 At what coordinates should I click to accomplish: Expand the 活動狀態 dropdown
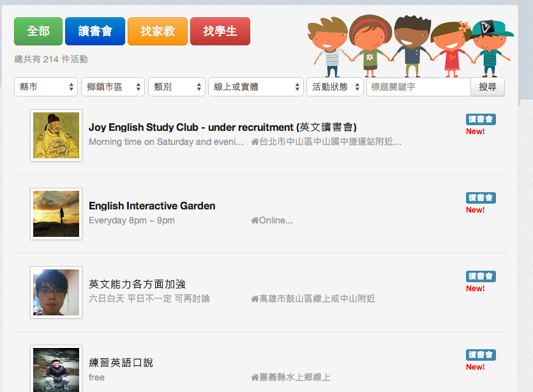[x=335, y=87]
